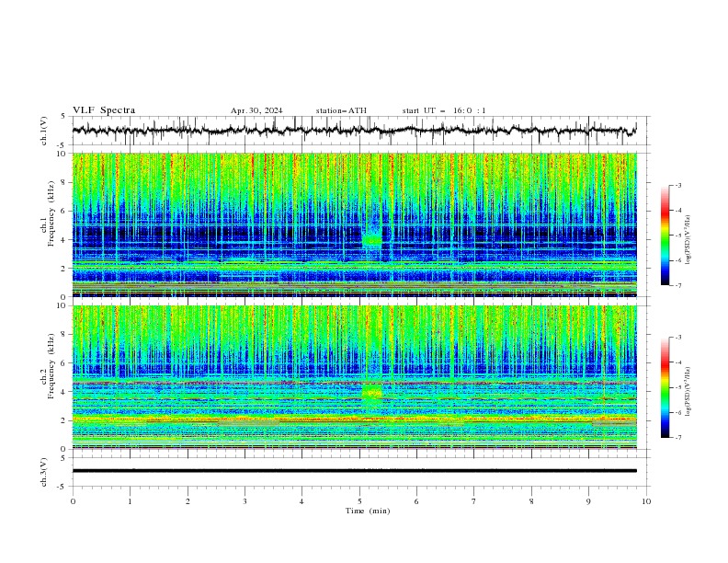This screenshot has height=563, width=728.
Task: Click time axis tick label '7'
Action: tap(474, 501)
